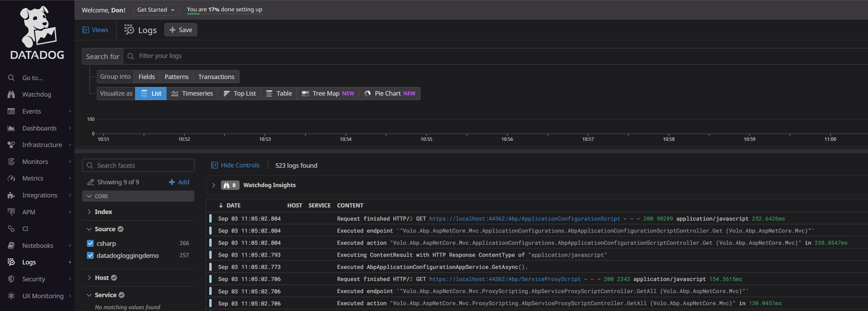Uncheck the csharp source checkbox
The width and height of the screenshot is (868, 311).
pos(90,243)
